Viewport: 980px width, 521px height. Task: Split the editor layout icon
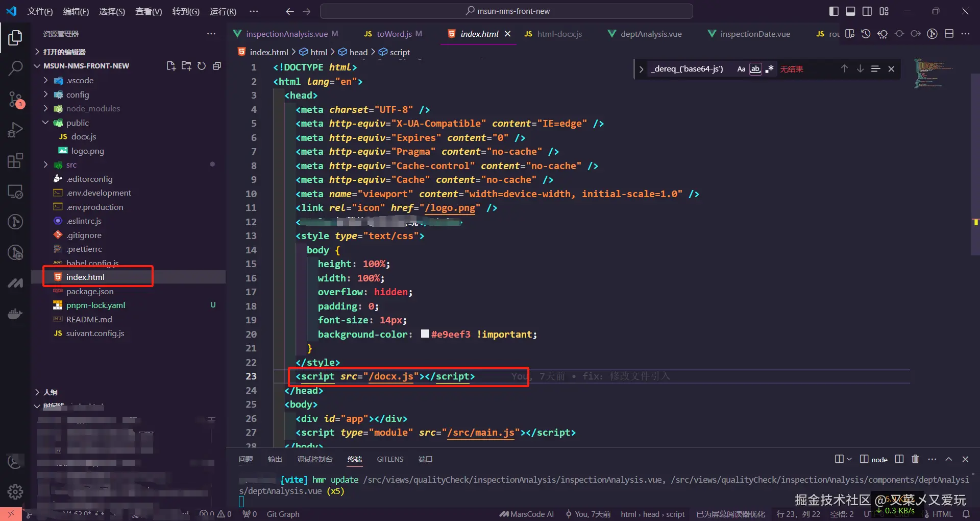tap(949, 34)
